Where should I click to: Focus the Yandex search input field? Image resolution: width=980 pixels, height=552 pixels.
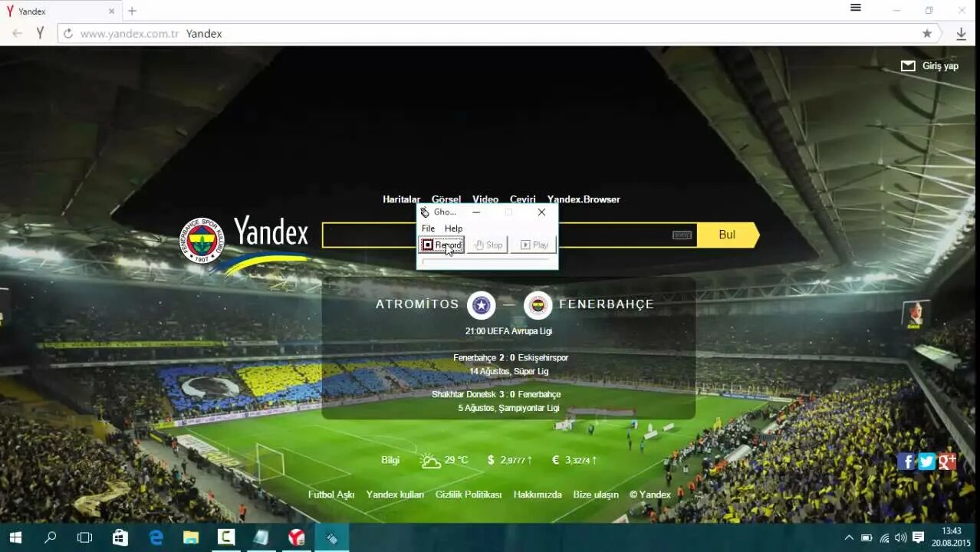(x=509, y=235)
